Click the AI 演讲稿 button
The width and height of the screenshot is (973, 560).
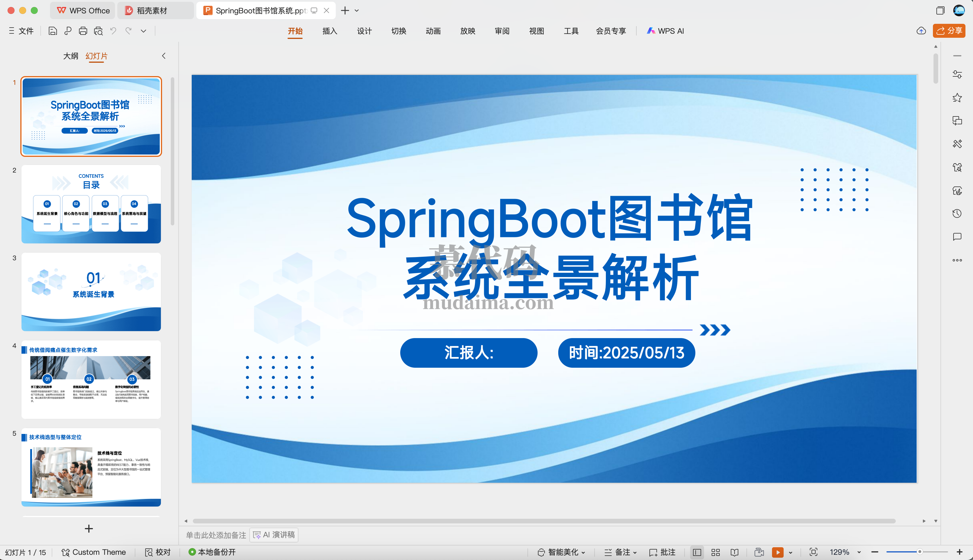(x=274, y=535)
